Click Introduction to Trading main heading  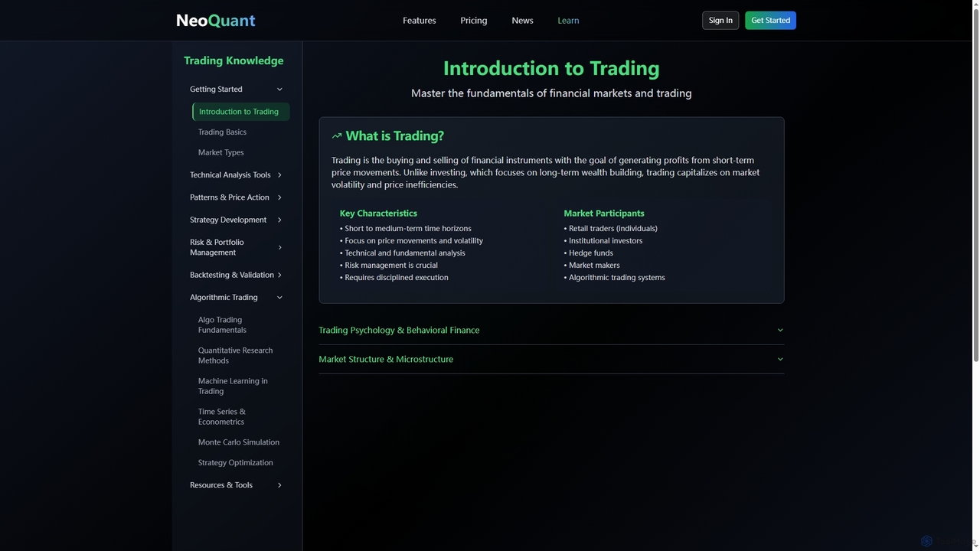pyautogui.click(x=551, y=68)
